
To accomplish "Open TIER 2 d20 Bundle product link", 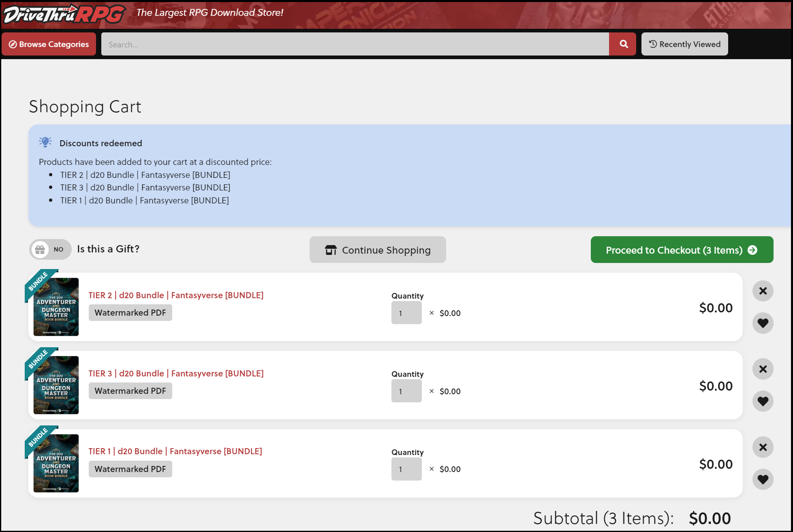I will (x=176, y=295).
